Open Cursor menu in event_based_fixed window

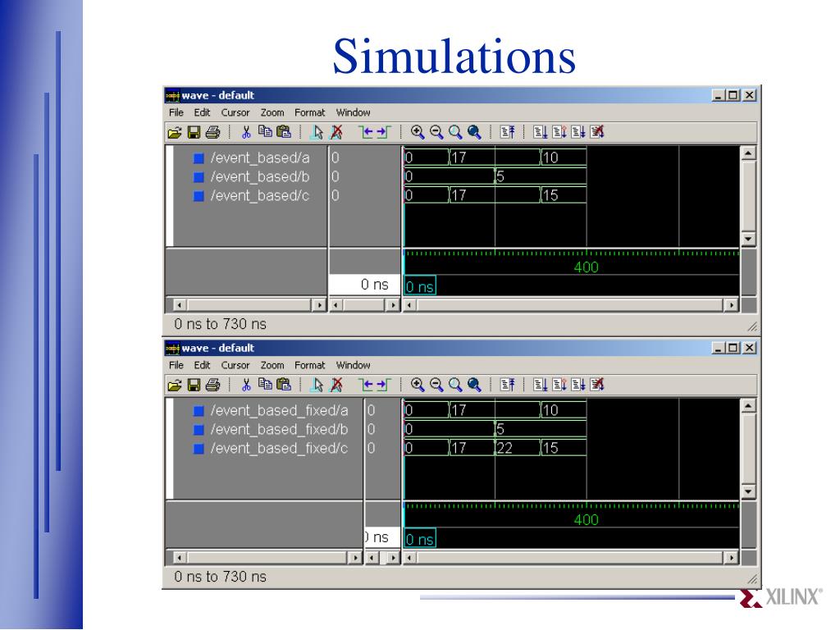coord(235,365)
